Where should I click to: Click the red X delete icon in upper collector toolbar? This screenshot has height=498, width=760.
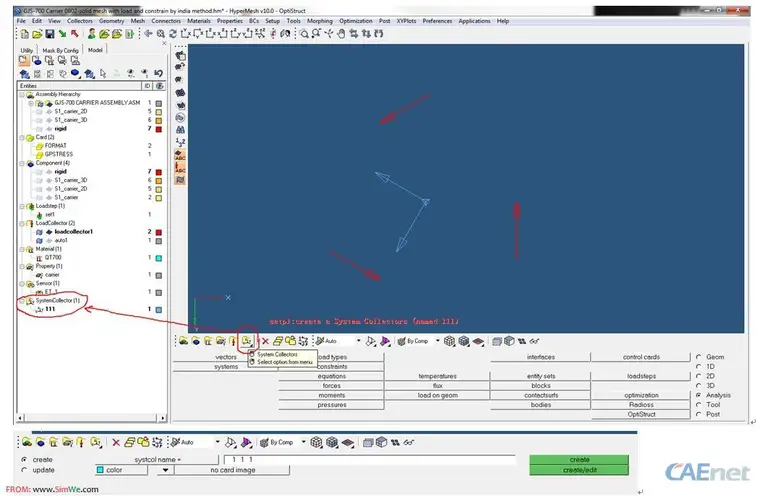click(x=265, y=341)
